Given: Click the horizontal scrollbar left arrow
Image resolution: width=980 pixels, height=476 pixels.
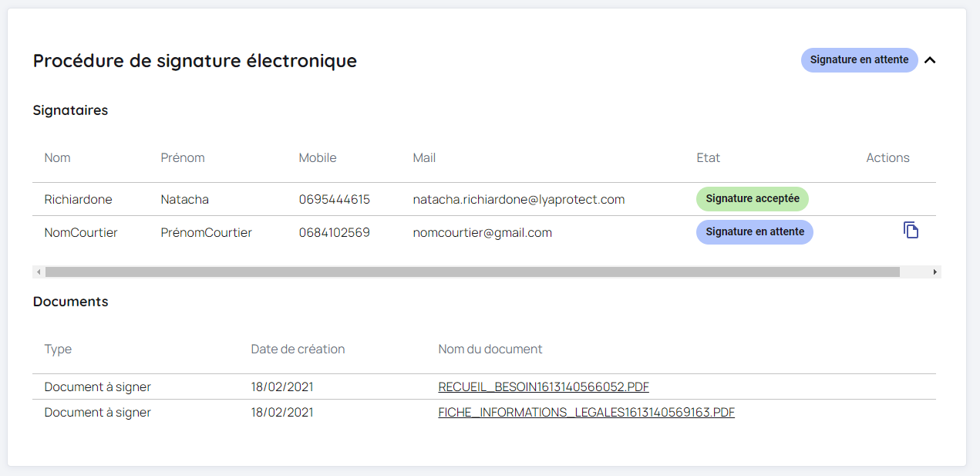Looking at the screenshot, I should click(38, 272).
